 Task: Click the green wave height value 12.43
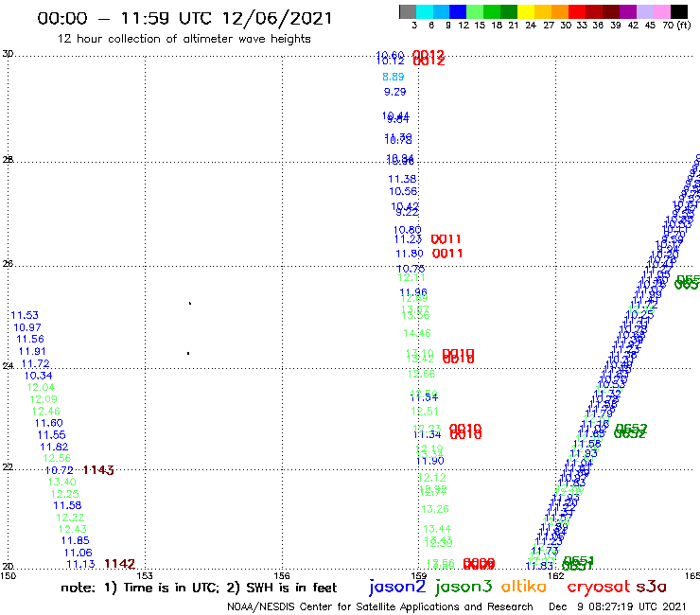72,529
